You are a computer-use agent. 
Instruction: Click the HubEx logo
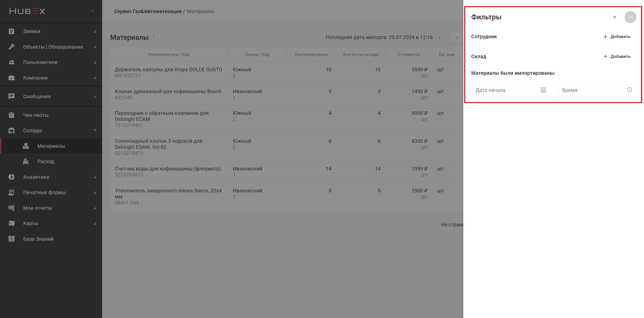27,11
